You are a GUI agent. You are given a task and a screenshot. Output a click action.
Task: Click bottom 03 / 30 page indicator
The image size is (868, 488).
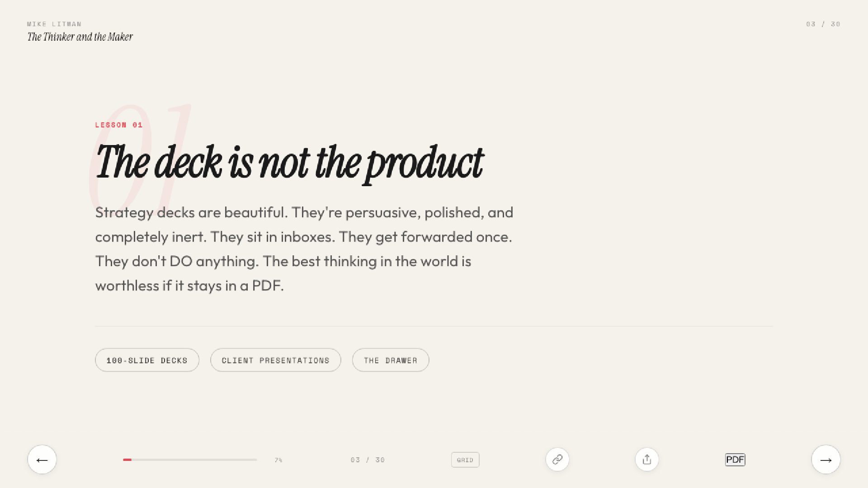click(x=368, y=460)
